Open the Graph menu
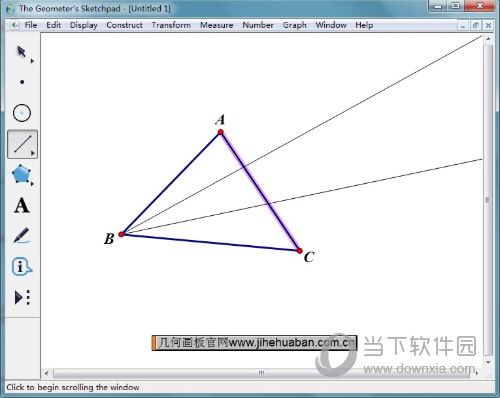The height and width of the screenshot is (398, 500). coord(294,25)
